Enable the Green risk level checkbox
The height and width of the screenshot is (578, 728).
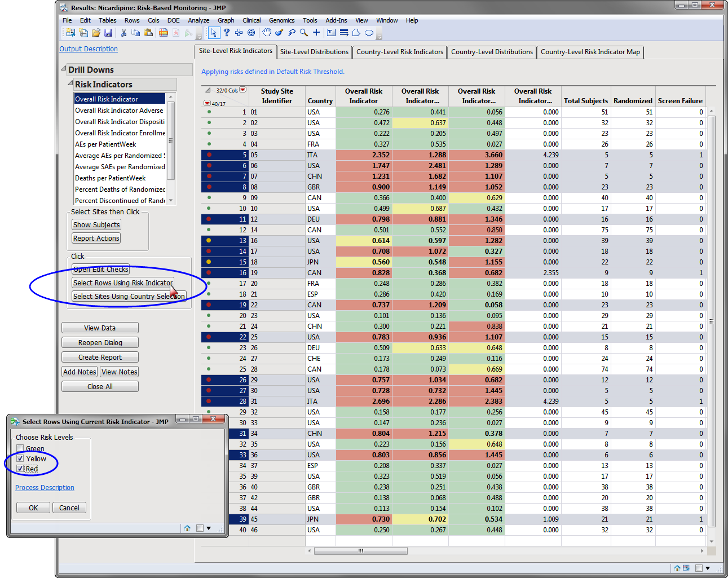click(x=20, y=449)
